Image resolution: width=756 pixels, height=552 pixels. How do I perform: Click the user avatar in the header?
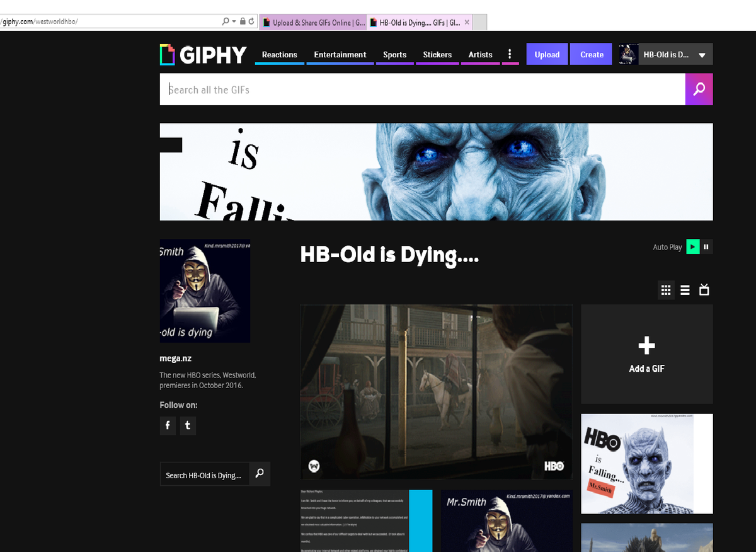(628, 55)
